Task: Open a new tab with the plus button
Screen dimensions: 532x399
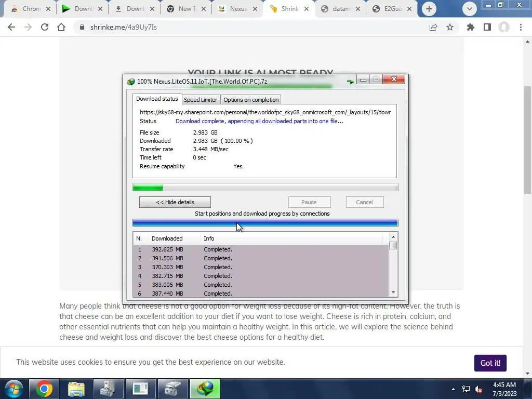Action: (429, 9)
